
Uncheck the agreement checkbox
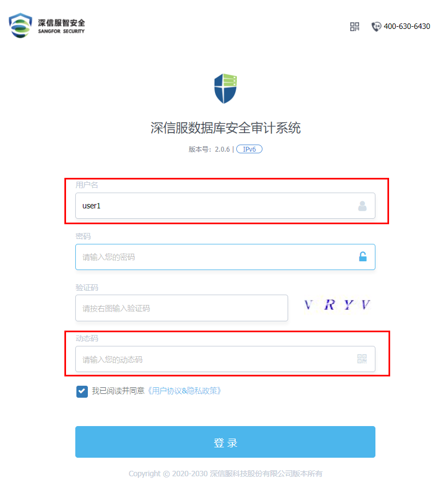tap(82, 391)
